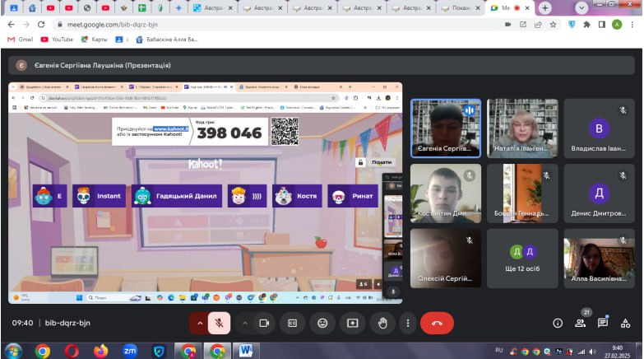This screenshot has height=359, width=644.
Task: Select Костянтин video tile
Action: point(446,193)
